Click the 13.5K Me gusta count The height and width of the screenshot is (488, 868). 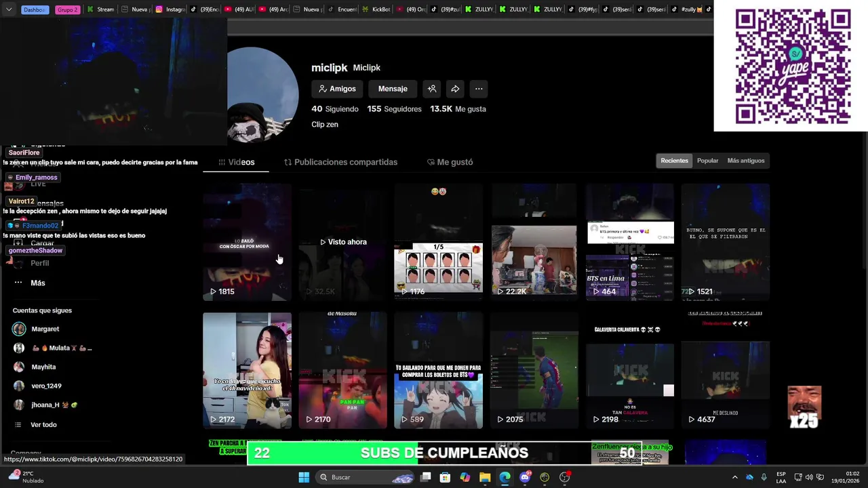458,109
